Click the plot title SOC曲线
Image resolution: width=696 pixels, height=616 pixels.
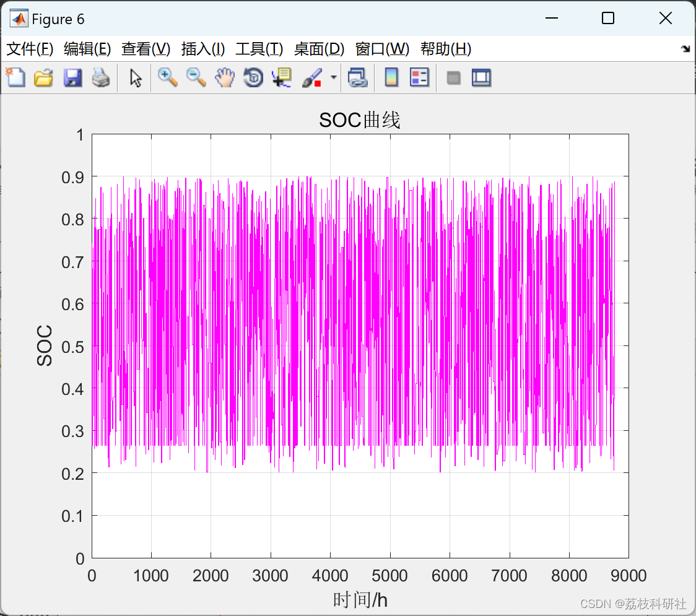360,120
